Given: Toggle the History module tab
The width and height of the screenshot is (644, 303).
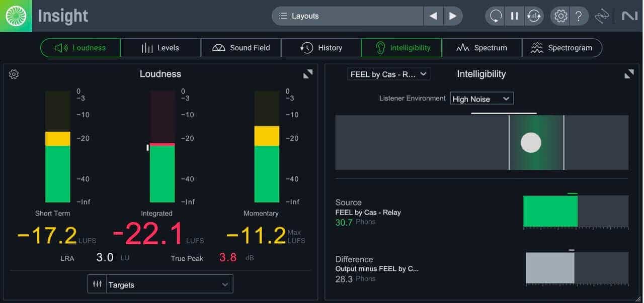Looking at the screenshot, I should 321,48.
